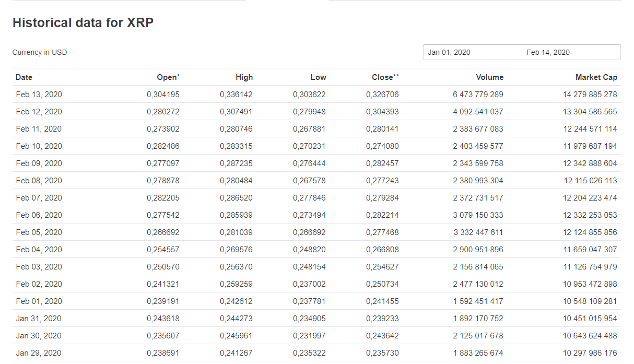Click the close price 0,241455
The width and height of the screenshot is (634, 364).
pos(382,301)
